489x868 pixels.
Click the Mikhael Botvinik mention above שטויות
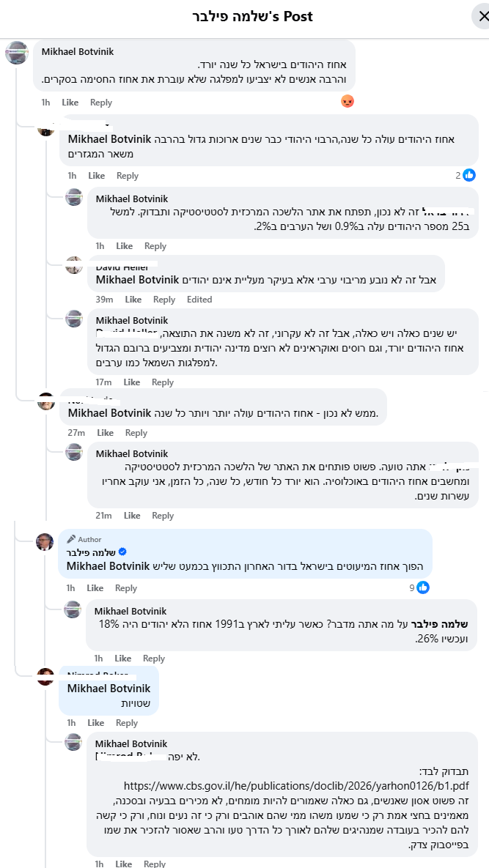click(109, 689)
